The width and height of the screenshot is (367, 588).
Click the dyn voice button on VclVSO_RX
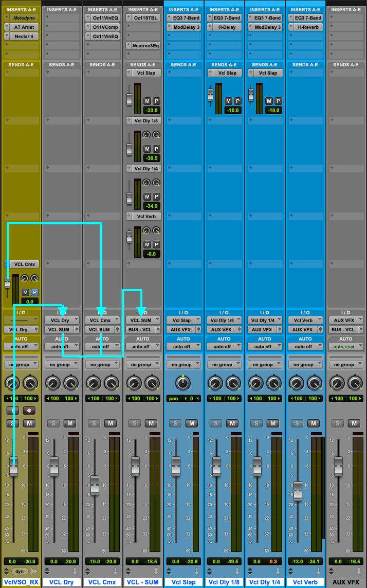click(x=20, y=572)
